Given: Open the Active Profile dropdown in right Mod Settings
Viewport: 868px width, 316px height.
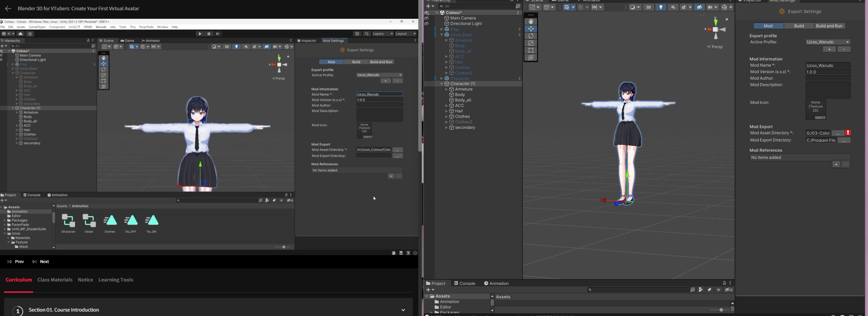Looking at the screenshot, I should (x=828, y=42).
